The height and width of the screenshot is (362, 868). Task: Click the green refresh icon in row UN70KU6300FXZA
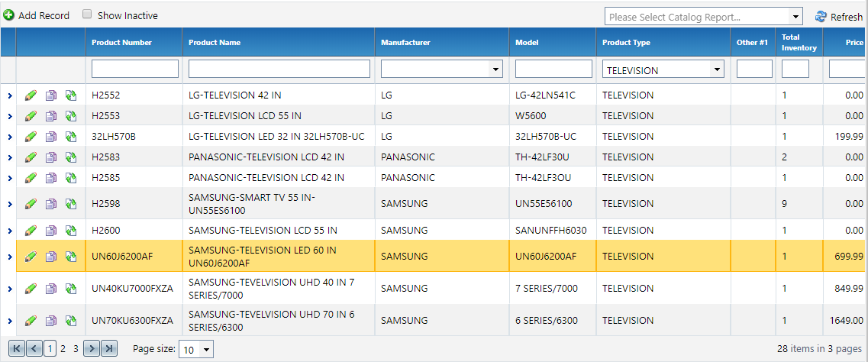(70, 320)
